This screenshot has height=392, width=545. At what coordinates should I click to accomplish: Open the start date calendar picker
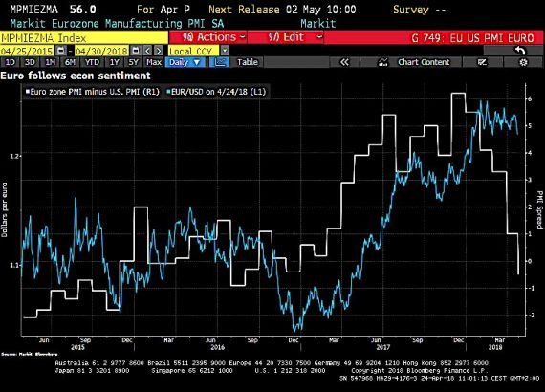60,51
